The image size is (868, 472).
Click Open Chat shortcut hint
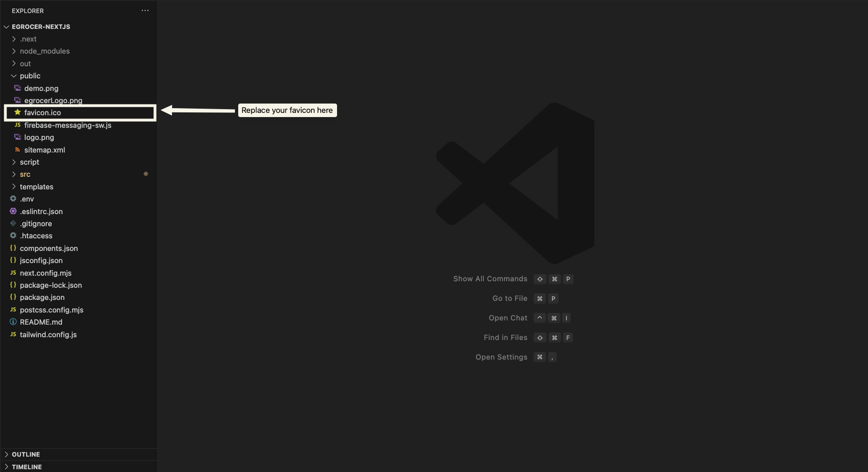[508, 318]
